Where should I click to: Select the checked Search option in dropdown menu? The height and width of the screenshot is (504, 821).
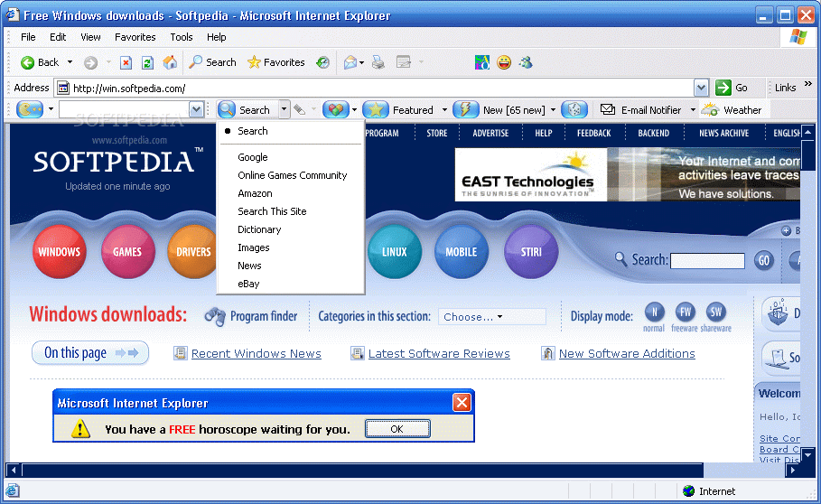(x=252, y=131)
